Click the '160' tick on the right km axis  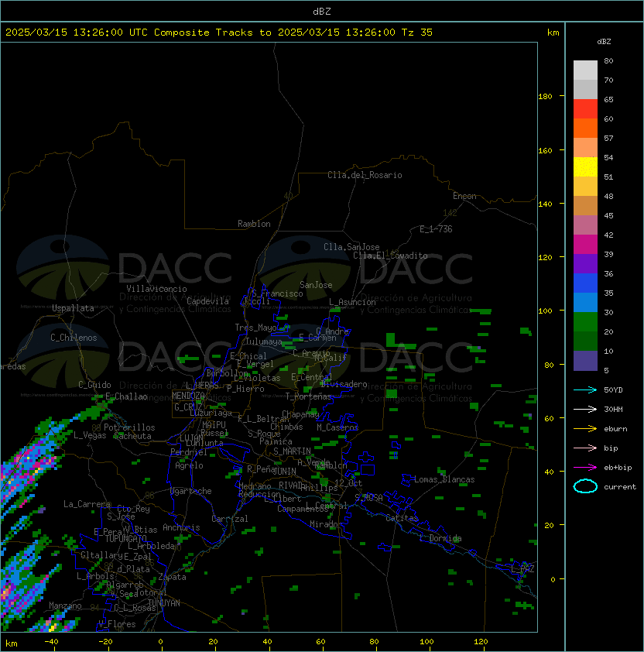[x=545, y=150]
